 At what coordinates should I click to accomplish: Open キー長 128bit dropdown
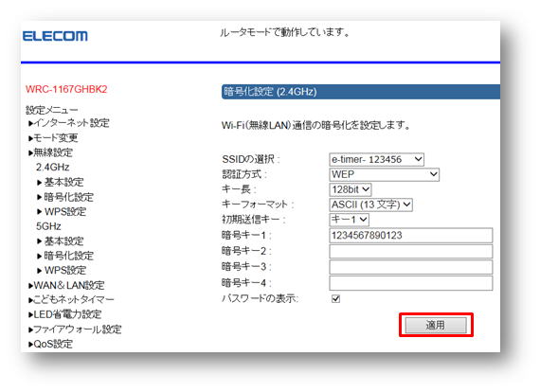[x=351, y=189]
